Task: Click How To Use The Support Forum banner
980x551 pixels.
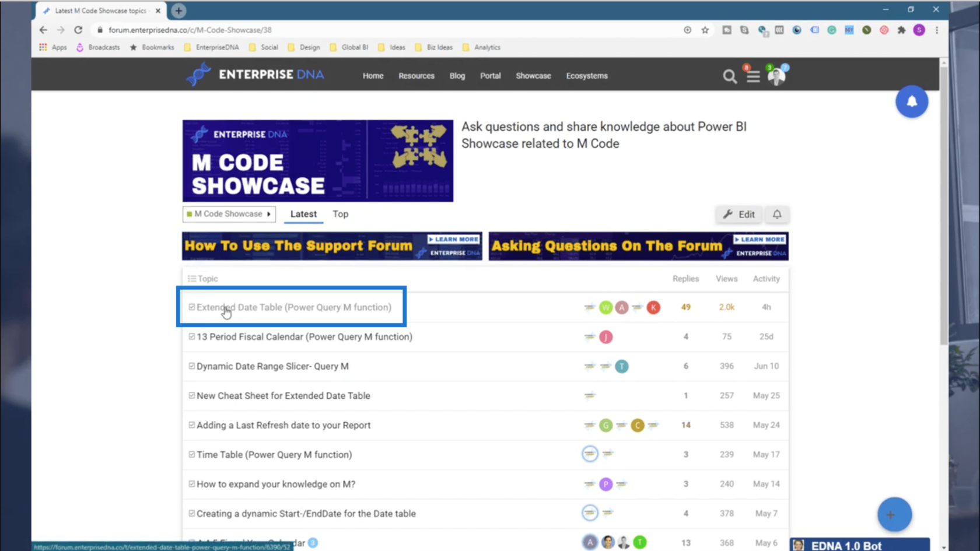Action: (x=332, y=246)
